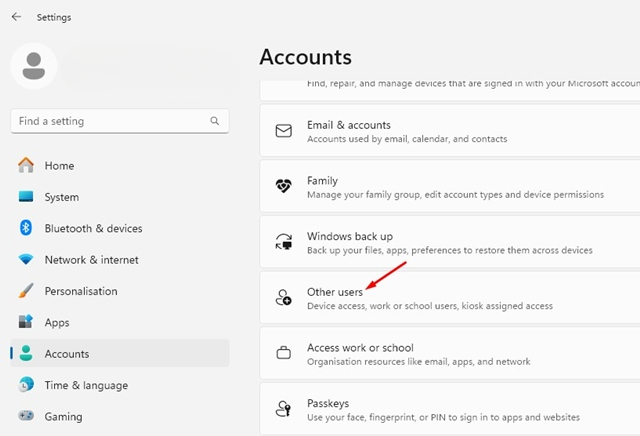Click the Personalisation paintbrush icon

pos(26,291)
